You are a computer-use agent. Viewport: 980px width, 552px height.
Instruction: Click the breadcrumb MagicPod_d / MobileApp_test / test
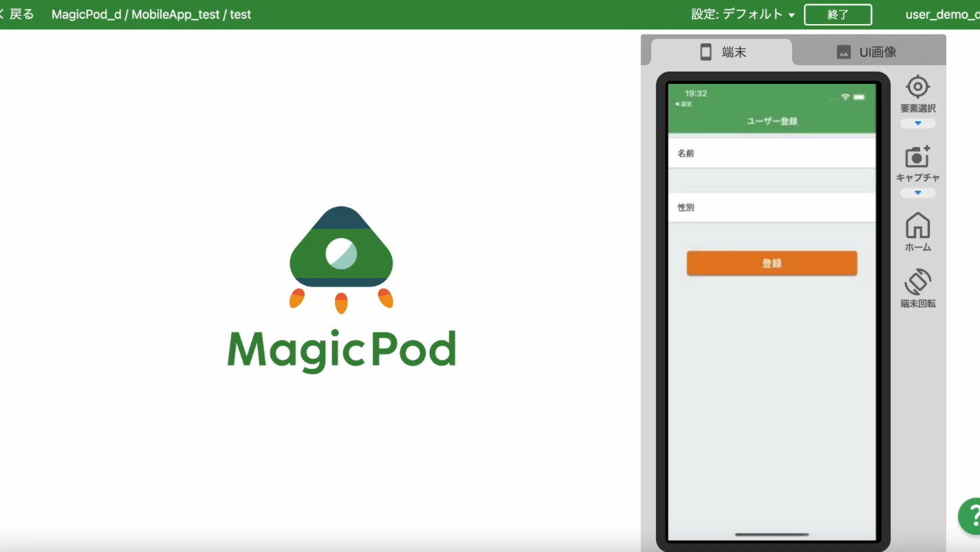[151, 14]
